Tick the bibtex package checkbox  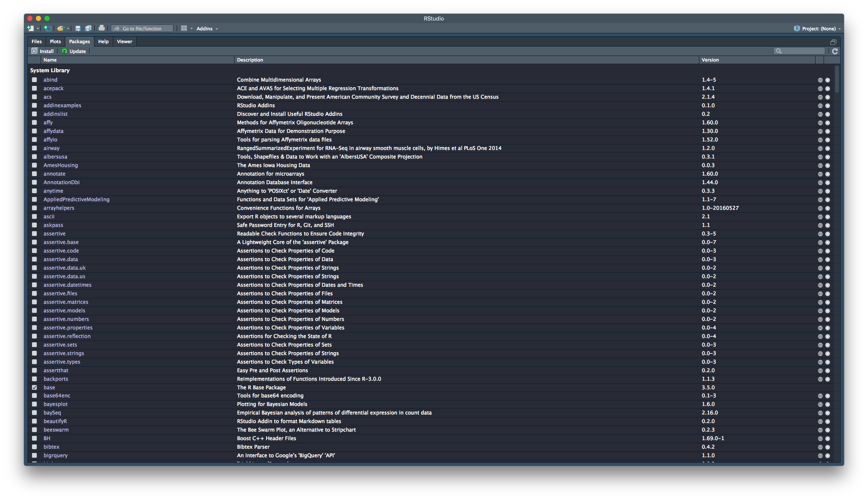[34, 447]
